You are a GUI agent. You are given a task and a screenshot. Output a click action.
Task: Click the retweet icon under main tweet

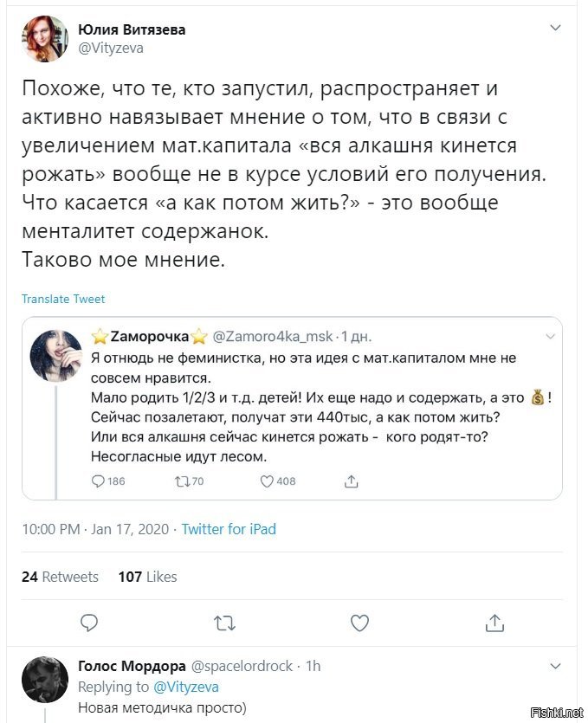pos(224,623)
